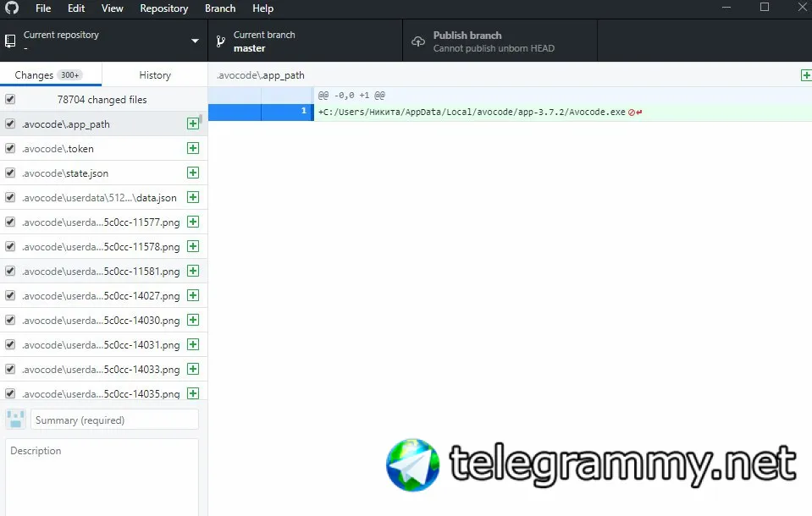Click the GitHub octocat logo icon
Screen dimensions: 812x516
coord(11,8)
